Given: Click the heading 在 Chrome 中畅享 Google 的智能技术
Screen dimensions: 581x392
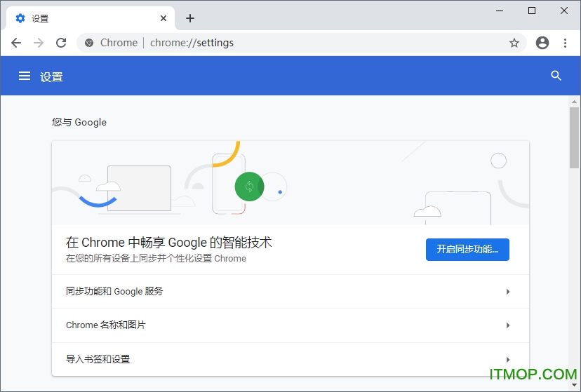Looking at the screenshot, I should [169, 243].
